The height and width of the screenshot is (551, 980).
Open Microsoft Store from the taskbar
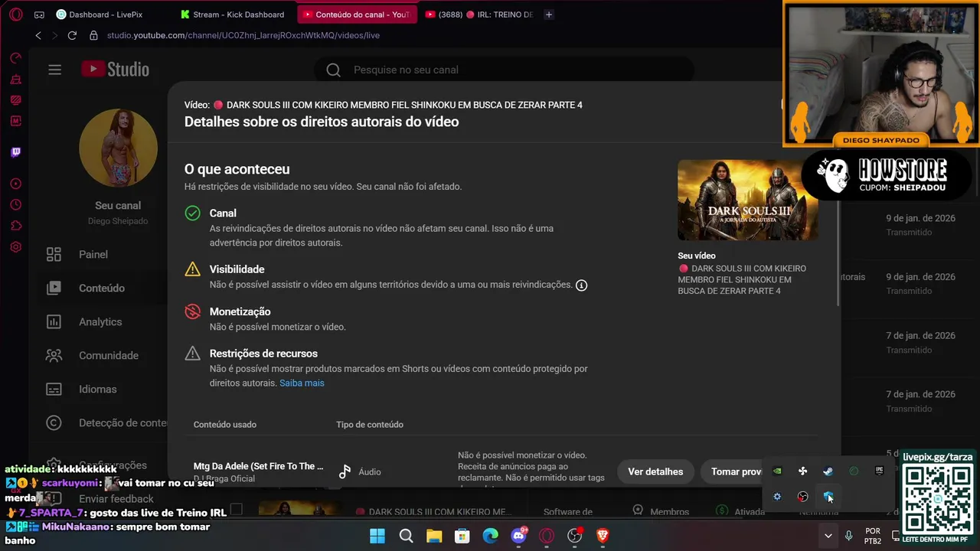[462, 536]
